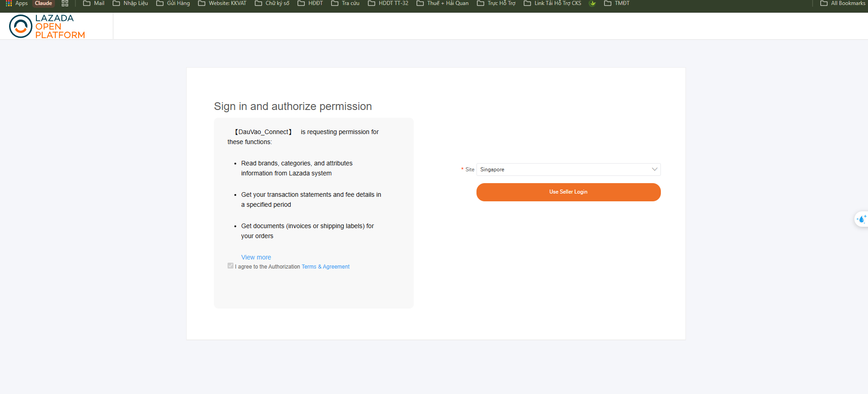Screen dimensions: 868x394
Task: Open the Terms & Agreement link
Action: click(326, 267)
